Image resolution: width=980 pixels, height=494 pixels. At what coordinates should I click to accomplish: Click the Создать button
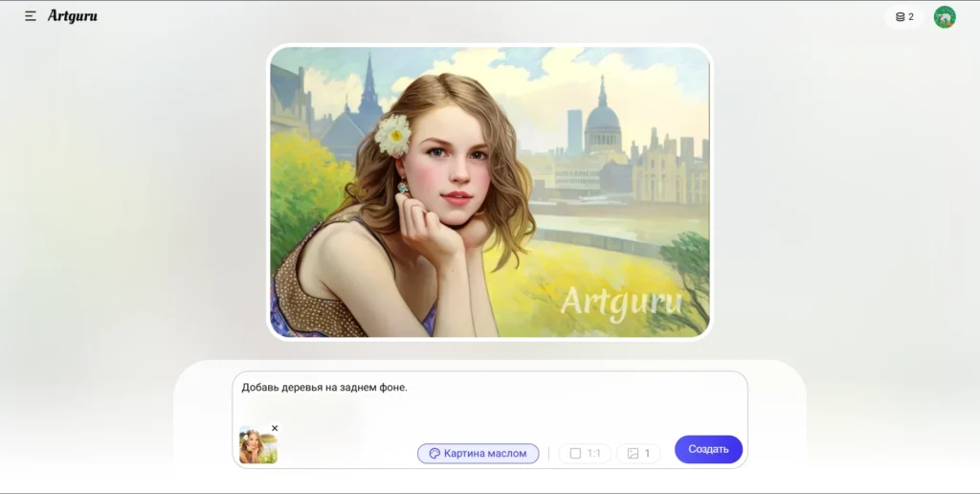point(708,449)
